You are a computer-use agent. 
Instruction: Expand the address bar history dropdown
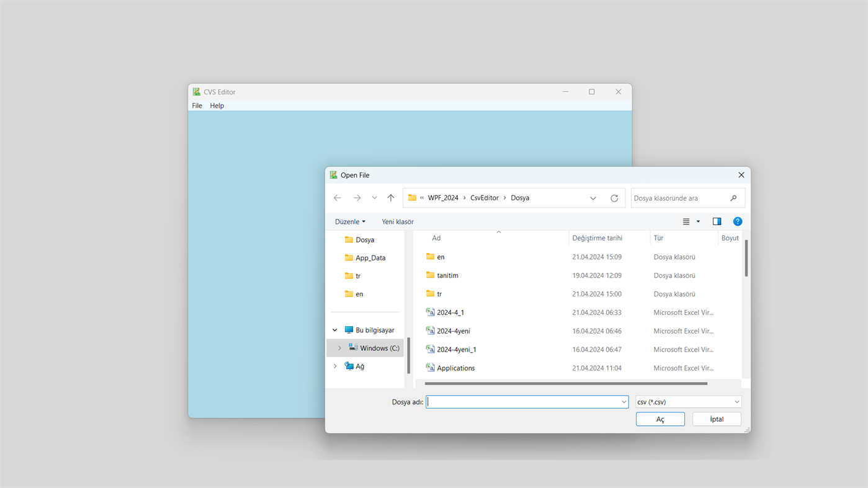(593, 198)
